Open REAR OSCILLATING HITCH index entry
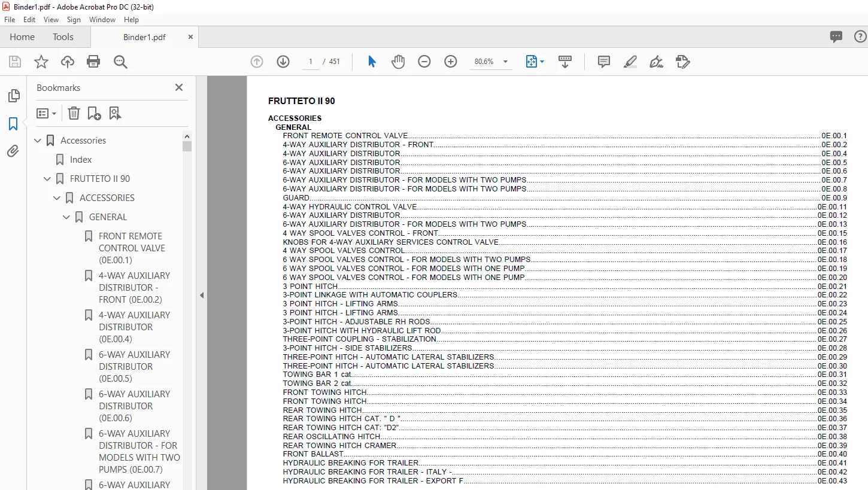This screenshot has height=490, width=868. pyautogui.click(x=331, y=436)
